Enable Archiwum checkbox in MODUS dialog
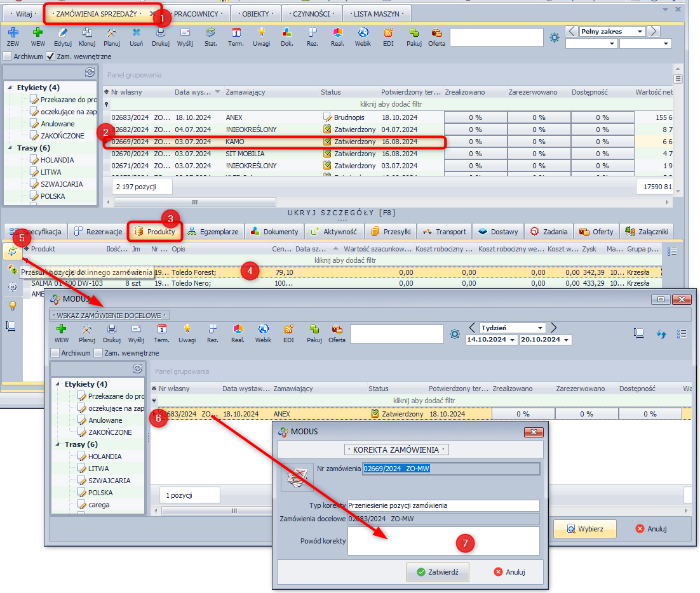Viewport: 700px width, 593px height. coord(55,353)
